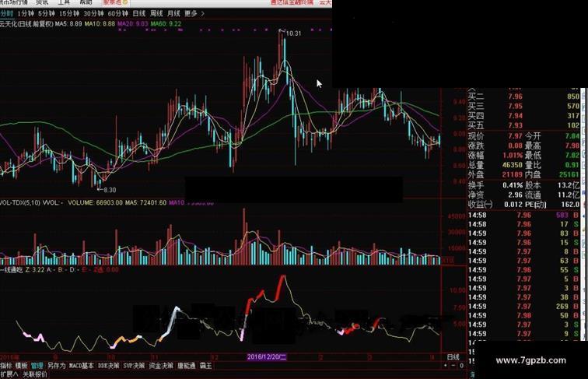Open the 关联报价 tab
This screenshot has height=379, width=588.
[34, 374]
